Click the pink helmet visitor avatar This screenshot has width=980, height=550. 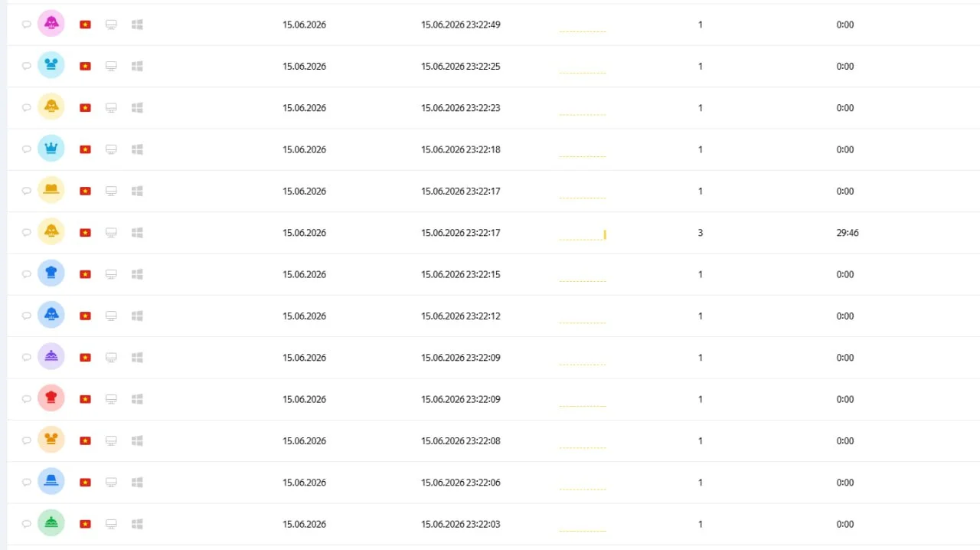click(x=51, y=25)
